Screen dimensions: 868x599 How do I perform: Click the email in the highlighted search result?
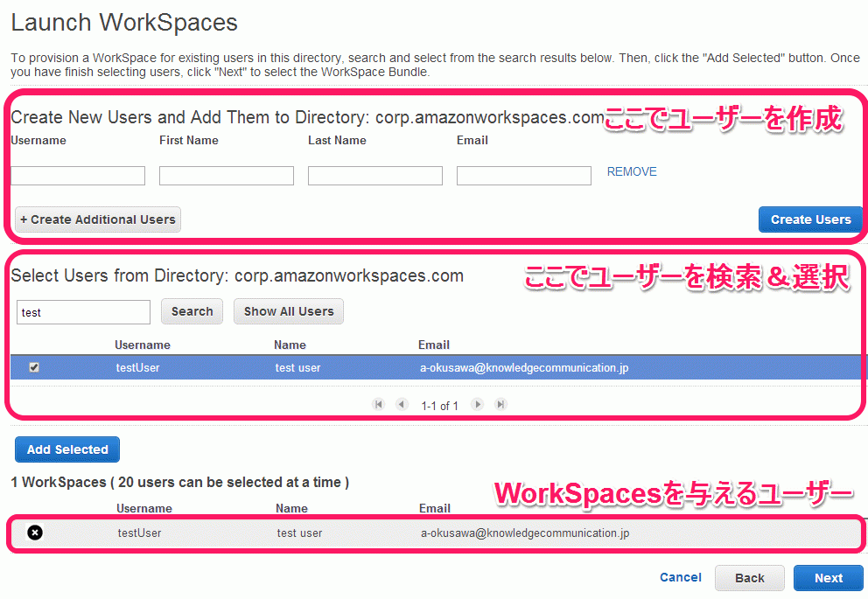pos(524,368)
